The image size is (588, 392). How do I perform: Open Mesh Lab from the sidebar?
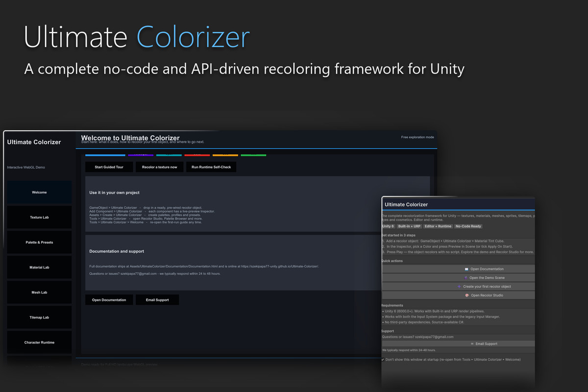pos(39,293)
